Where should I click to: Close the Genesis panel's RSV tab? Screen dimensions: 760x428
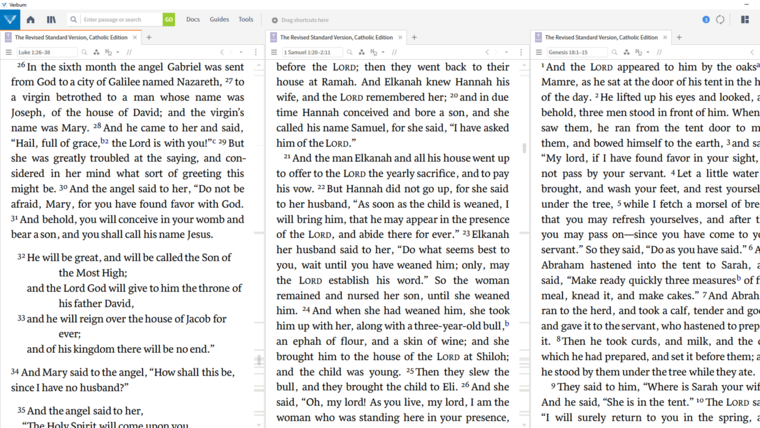665,37
